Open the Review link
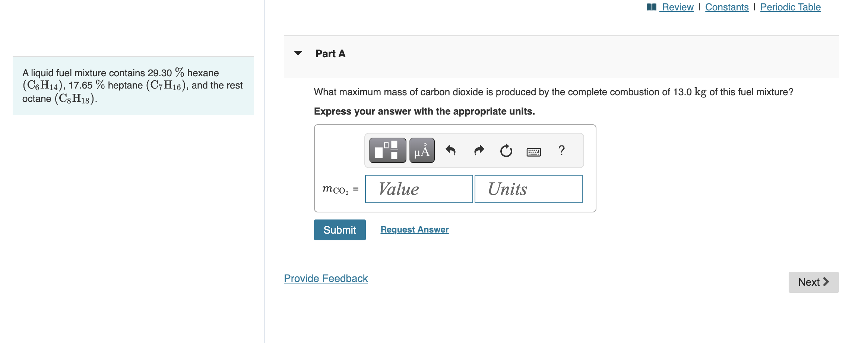This screenshot has height=343, width=868. click(678, 7)
